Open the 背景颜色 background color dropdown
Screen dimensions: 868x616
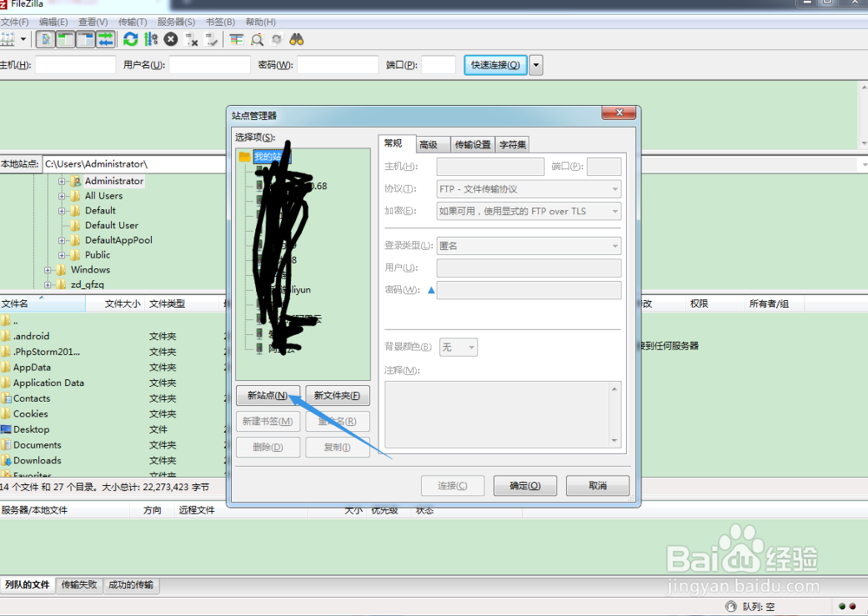(458, 347)
